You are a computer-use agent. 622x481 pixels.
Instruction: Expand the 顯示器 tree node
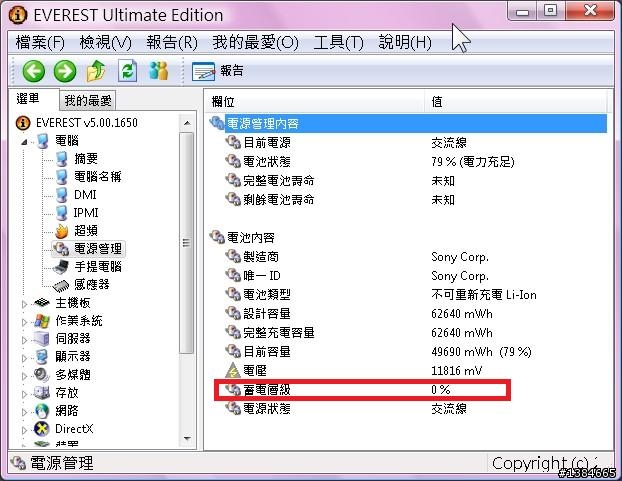[25, 358]
